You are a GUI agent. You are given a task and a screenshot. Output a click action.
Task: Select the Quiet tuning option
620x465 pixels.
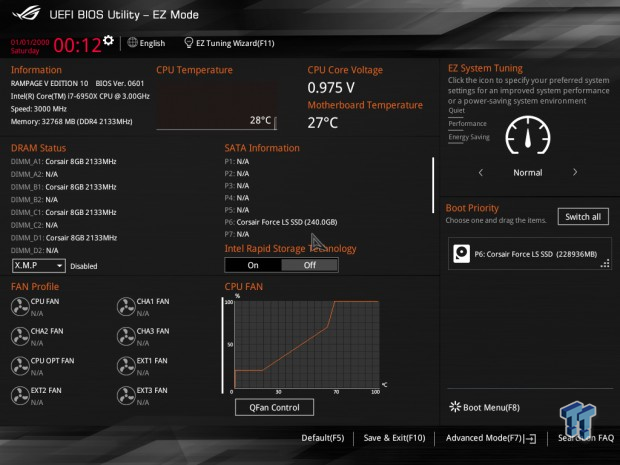coord(456,111)
